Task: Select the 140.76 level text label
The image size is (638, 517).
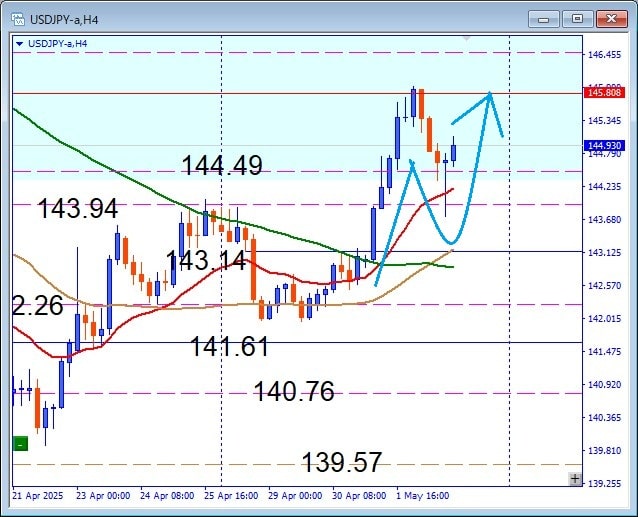Action: [294, 391]
